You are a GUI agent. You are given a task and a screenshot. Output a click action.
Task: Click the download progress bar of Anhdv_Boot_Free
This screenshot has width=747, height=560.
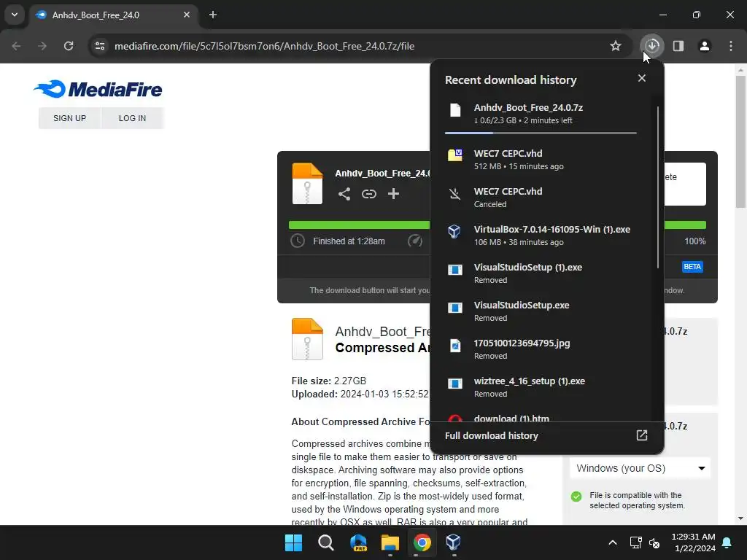pyautogui.click(x=541, y=133)
